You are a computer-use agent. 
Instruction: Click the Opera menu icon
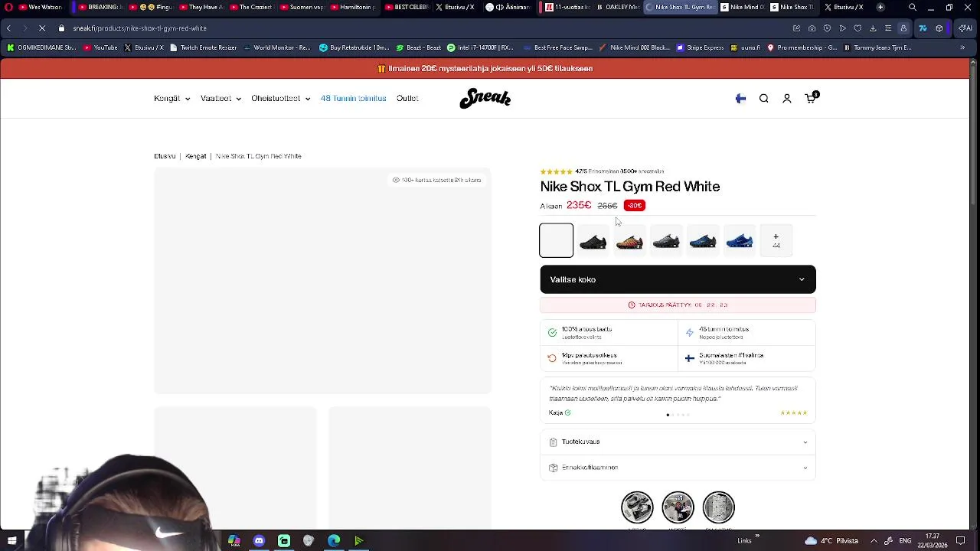tap(8, 7)
